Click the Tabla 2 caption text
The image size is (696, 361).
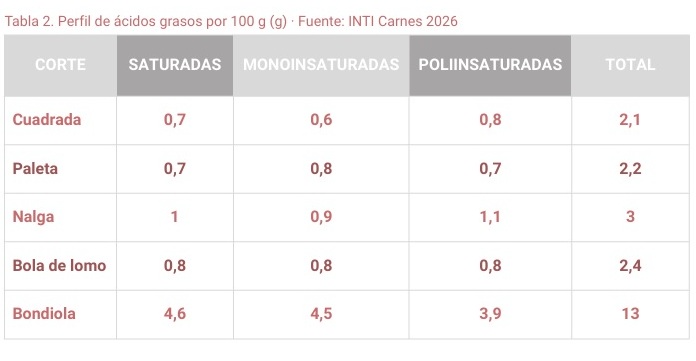(231, 21)
